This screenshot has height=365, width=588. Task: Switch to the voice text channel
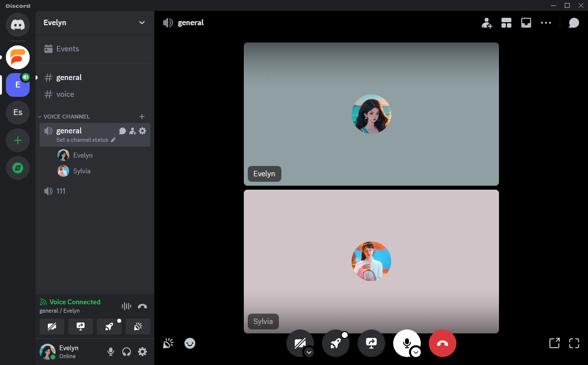coord(64,94)
